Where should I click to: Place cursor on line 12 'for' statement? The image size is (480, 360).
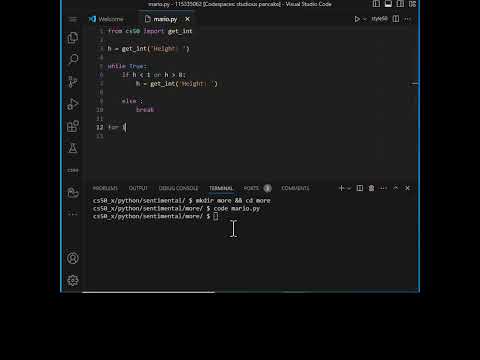point(117,127)
